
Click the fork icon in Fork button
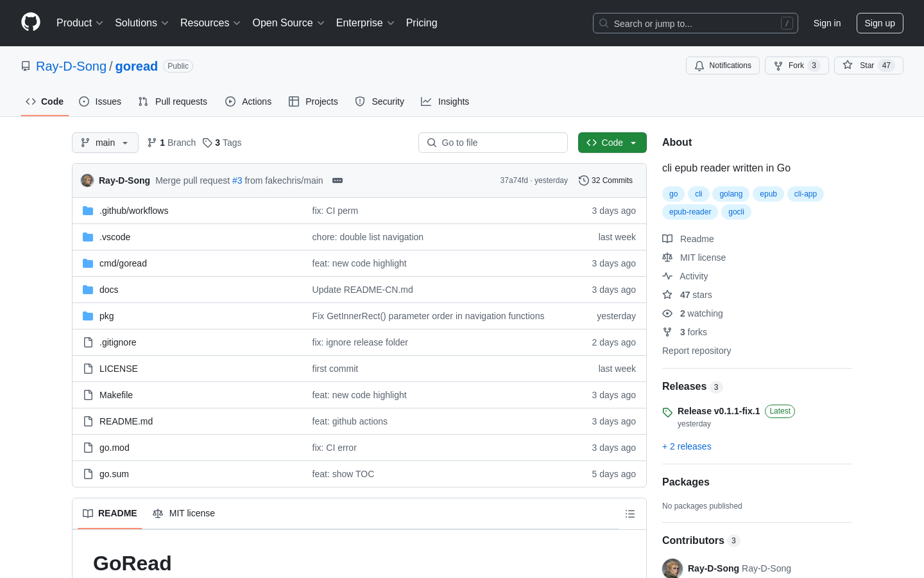(778, 66)
